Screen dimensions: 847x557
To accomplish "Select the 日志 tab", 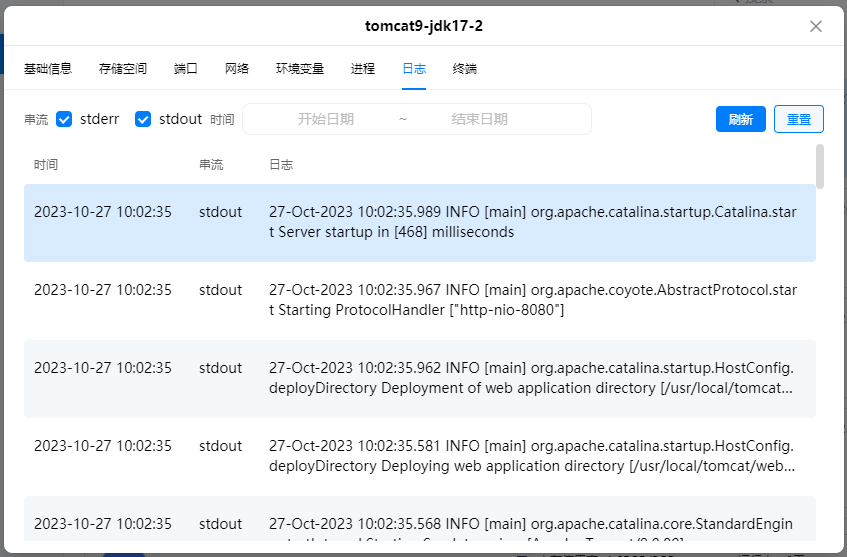I will pos(414,69).
